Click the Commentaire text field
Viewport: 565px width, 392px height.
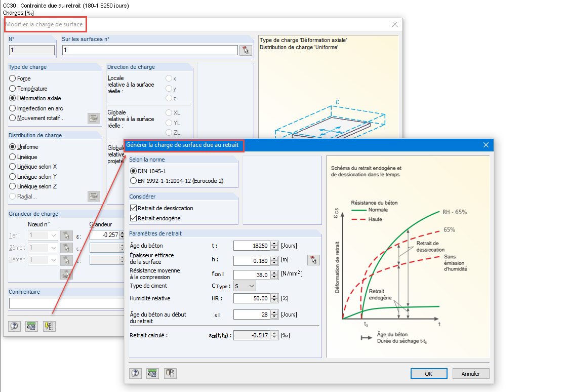[x=67, y=303]
